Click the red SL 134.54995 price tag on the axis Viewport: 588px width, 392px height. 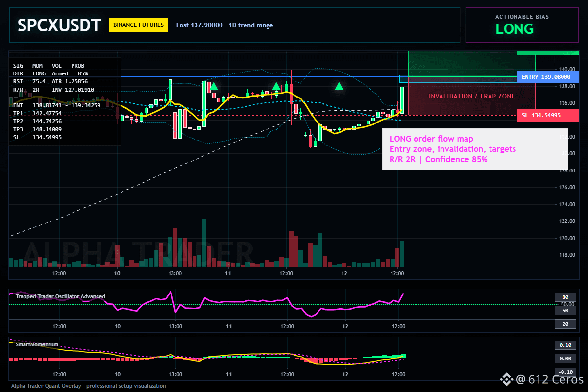[548, 115]
